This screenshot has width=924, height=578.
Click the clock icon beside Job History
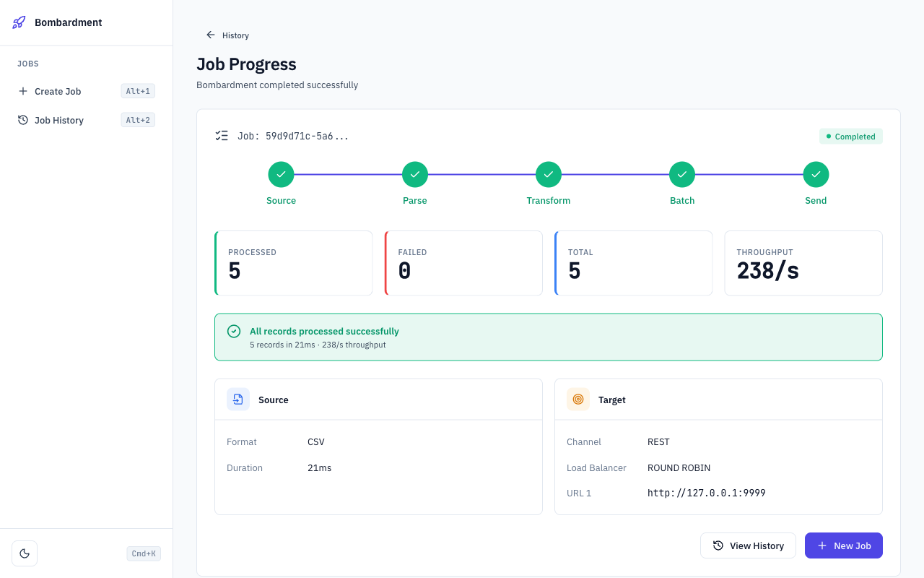click(x=22, y=120)
